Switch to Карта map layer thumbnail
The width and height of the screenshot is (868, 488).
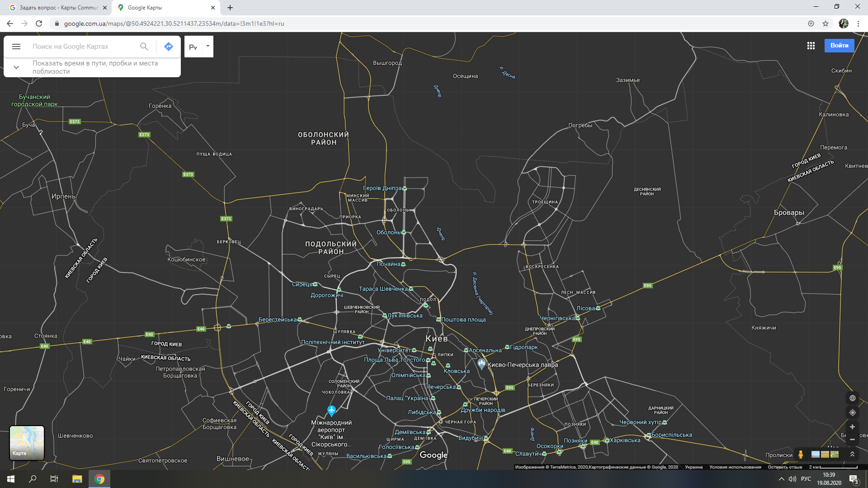[x=27, y=443]
